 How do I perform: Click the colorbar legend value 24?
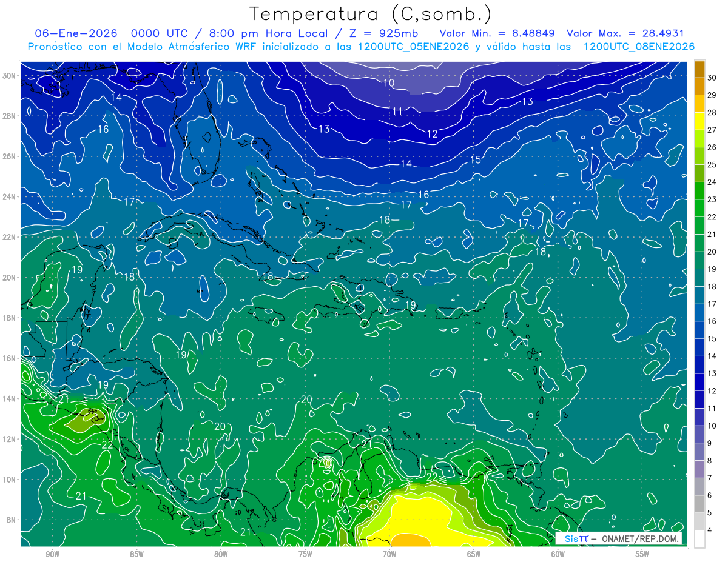coord(712,182)
